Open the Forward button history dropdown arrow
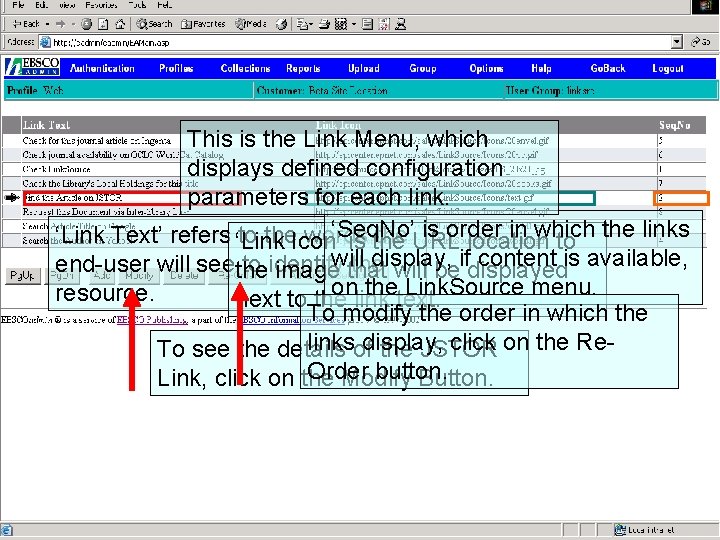 click(x=73, y=24)
